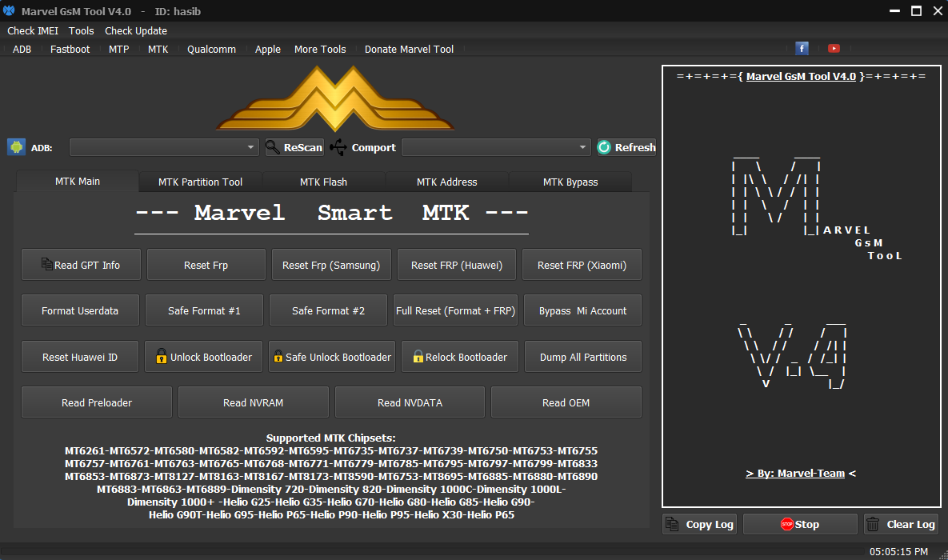
Task: Click the Reset Frp button
Action: 206,265
